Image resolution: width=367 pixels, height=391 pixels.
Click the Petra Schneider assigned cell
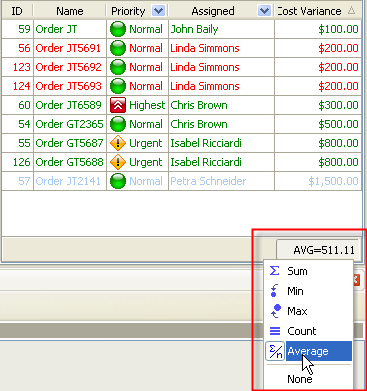tap(221, 181)
